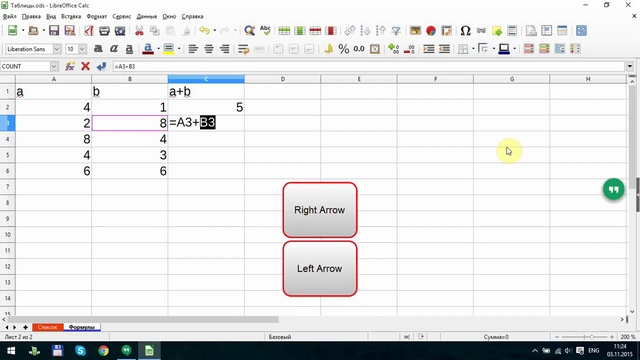Expand the formula bar with the arrow
This screenshot has width=640, height=360.
[630, 66]
